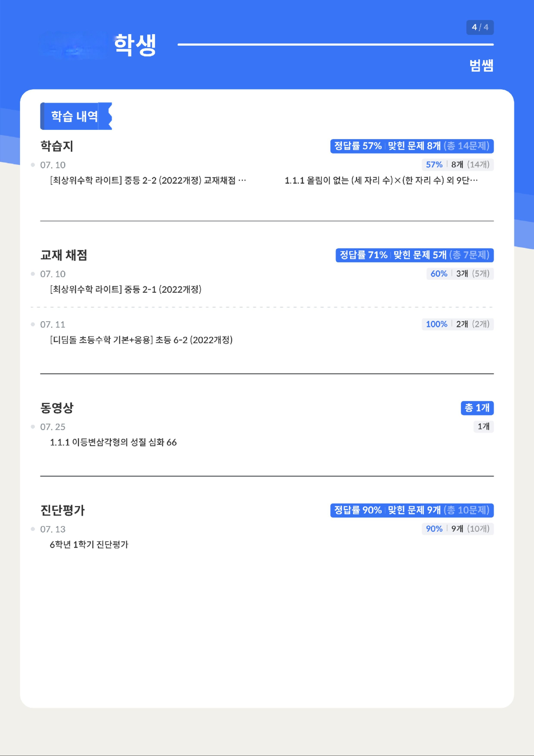Select the 최상위수학 라이트 중등 2-1 entry

[126, 289]
